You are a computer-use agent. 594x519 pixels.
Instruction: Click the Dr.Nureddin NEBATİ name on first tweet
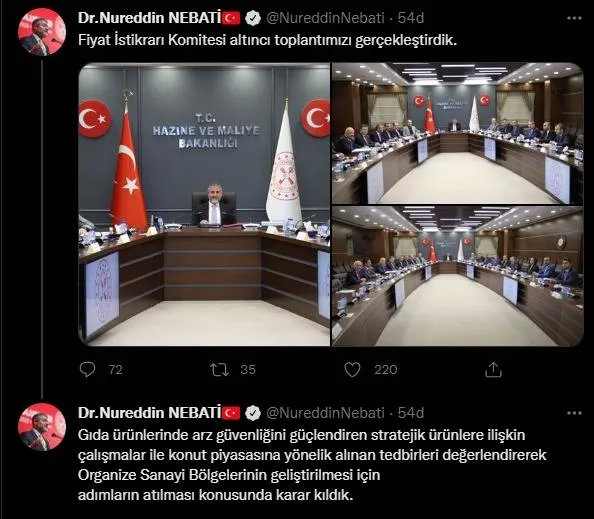coord(150,18)
